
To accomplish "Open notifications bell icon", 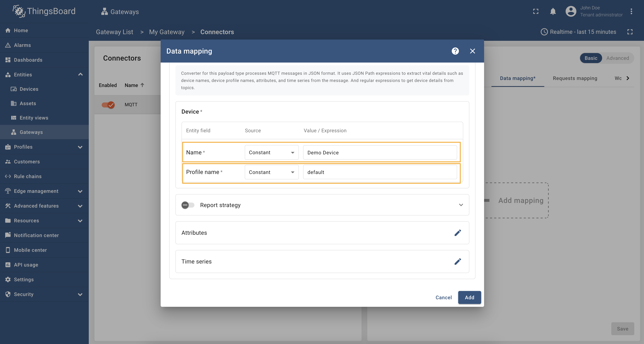I will click(x=553, y=12).
